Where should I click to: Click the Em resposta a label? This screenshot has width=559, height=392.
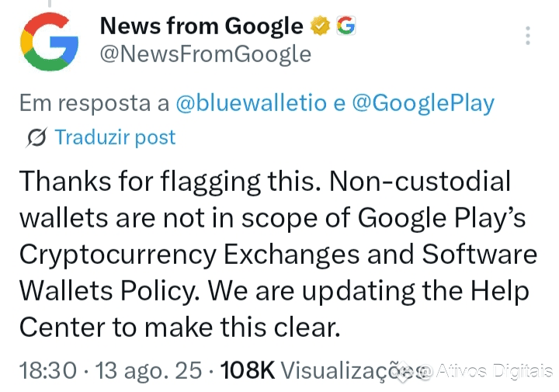point(95,103)
